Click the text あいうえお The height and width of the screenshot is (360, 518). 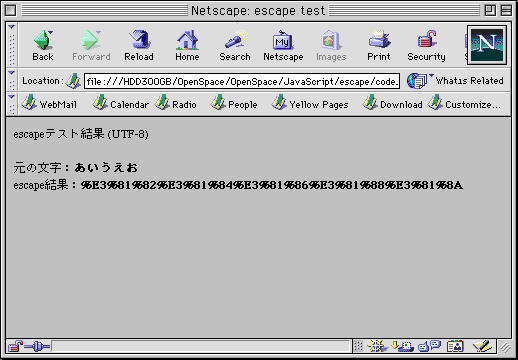point(106,167)
